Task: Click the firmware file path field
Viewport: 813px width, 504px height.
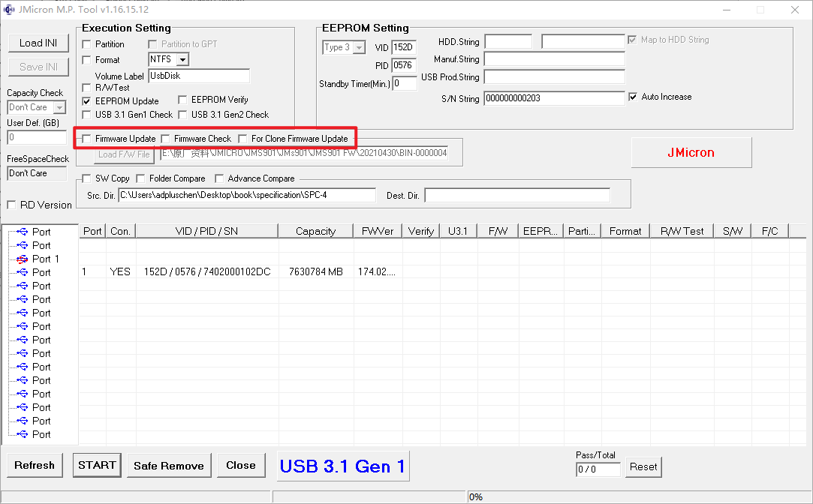Action: coord(304,153)
